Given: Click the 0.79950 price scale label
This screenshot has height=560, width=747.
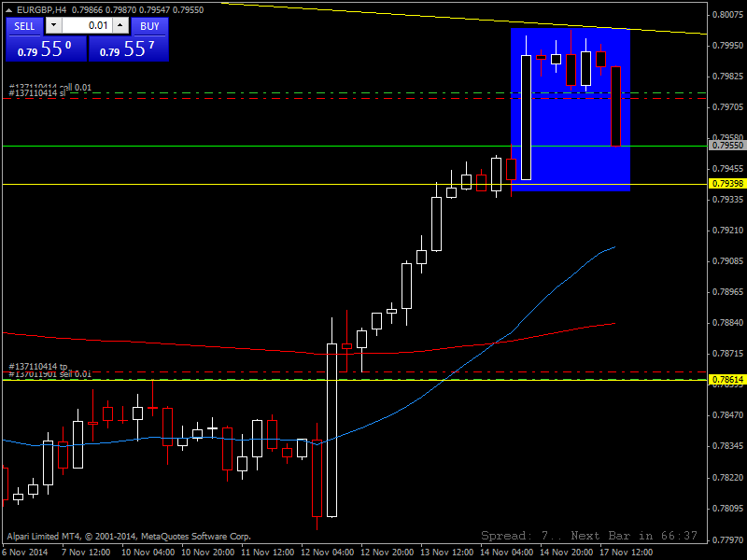Looking at the screenshot, I should point(728,46).
